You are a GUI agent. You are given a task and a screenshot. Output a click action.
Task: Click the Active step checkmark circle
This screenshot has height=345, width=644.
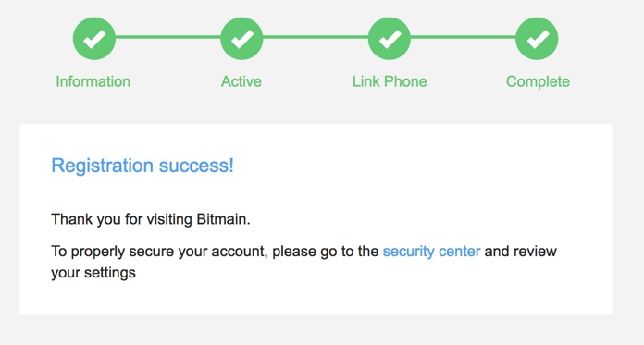tap(241, 39)
